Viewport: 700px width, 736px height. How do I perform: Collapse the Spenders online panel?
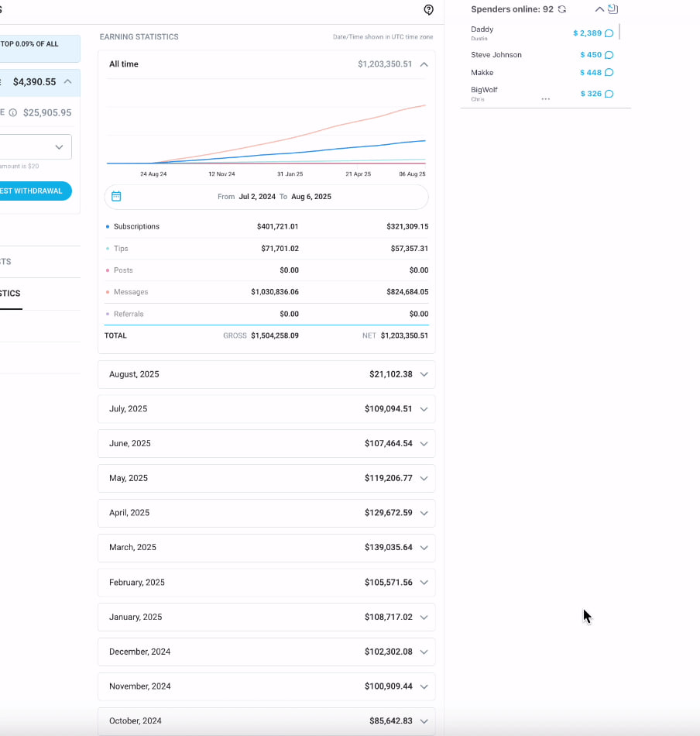point(599,9)
